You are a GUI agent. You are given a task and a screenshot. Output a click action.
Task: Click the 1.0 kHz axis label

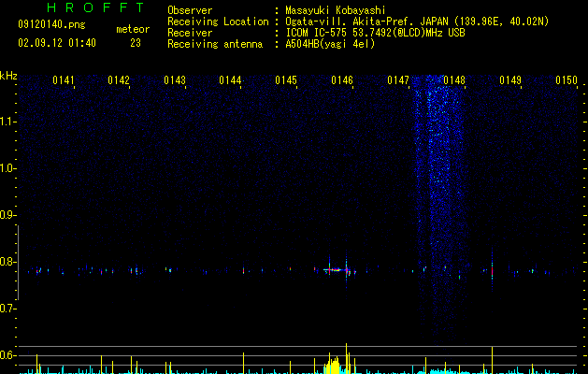coord(7,168)
